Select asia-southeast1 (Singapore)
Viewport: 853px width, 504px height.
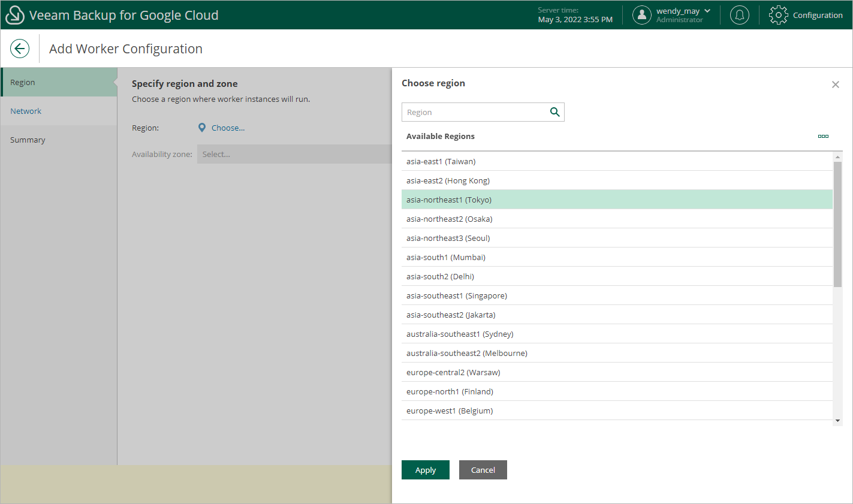point(617,295)
